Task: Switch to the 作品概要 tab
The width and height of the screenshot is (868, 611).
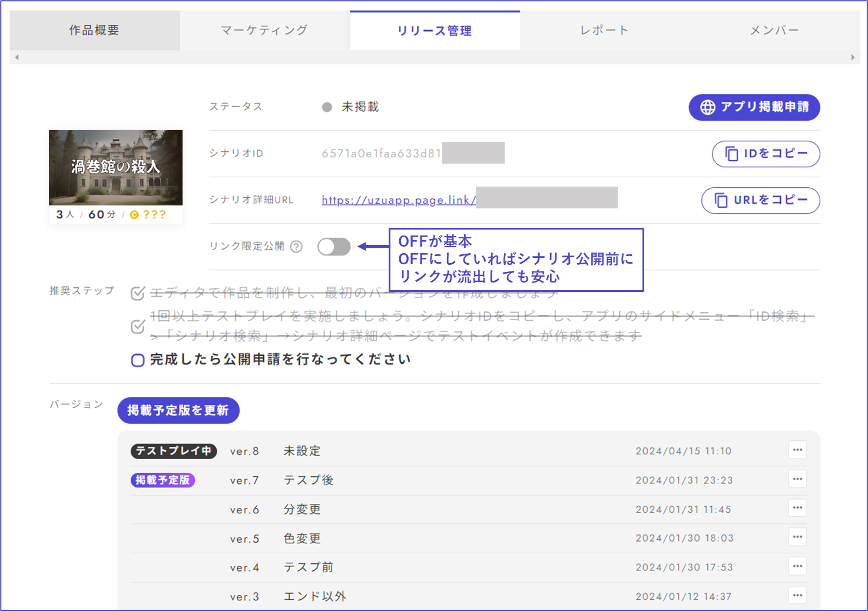Action: click(x=94, y=31)
